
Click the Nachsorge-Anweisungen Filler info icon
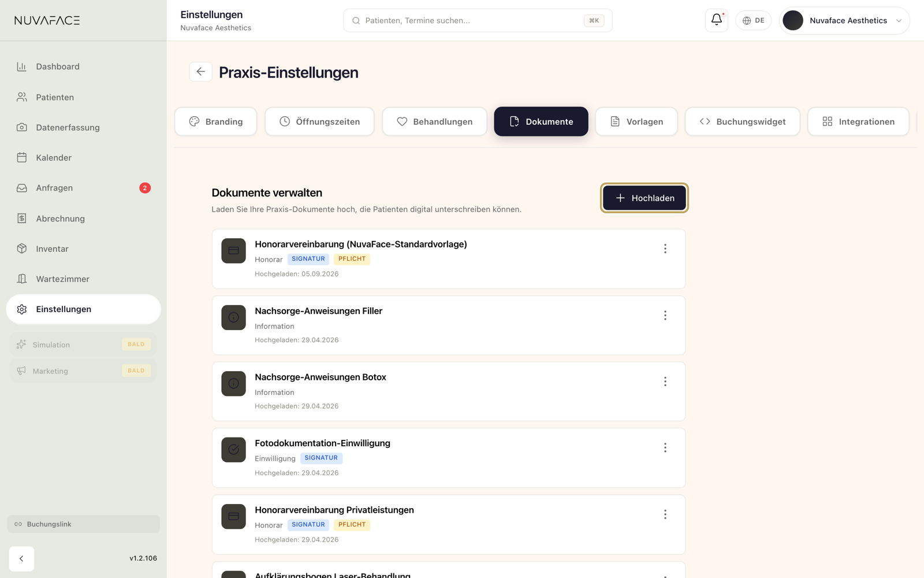click(233, 317)
